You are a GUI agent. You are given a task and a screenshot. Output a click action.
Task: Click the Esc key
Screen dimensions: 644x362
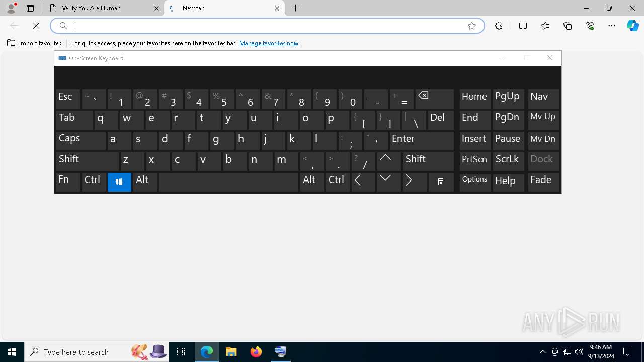68,99
